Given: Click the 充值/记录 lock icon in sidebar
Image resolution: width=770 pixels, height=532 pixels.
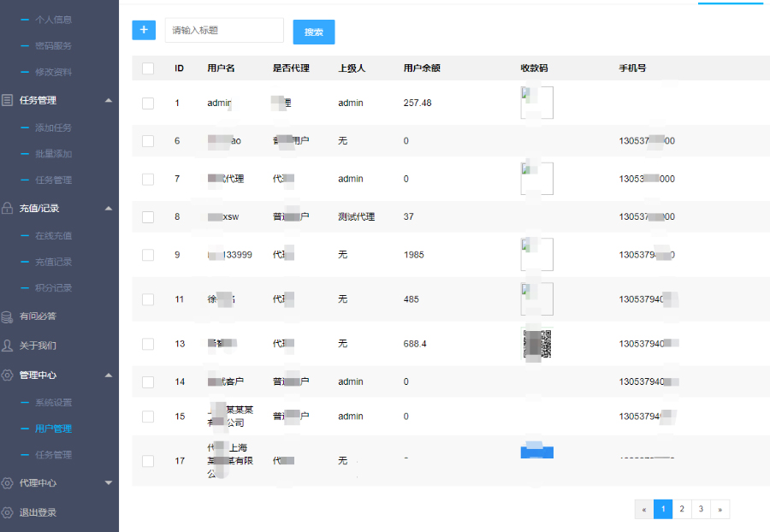Looking at the screenshot, I should click(x=8, y=208).
